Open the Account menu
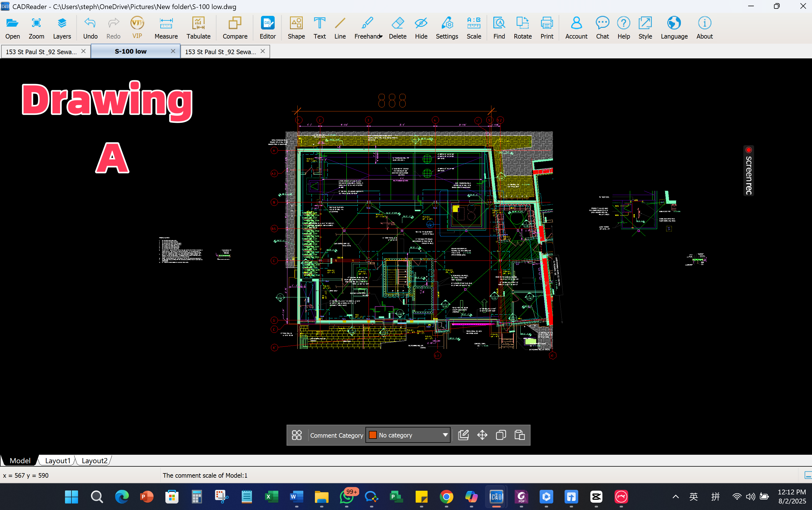This screenshot has width=812, height=510. (576, 28)
